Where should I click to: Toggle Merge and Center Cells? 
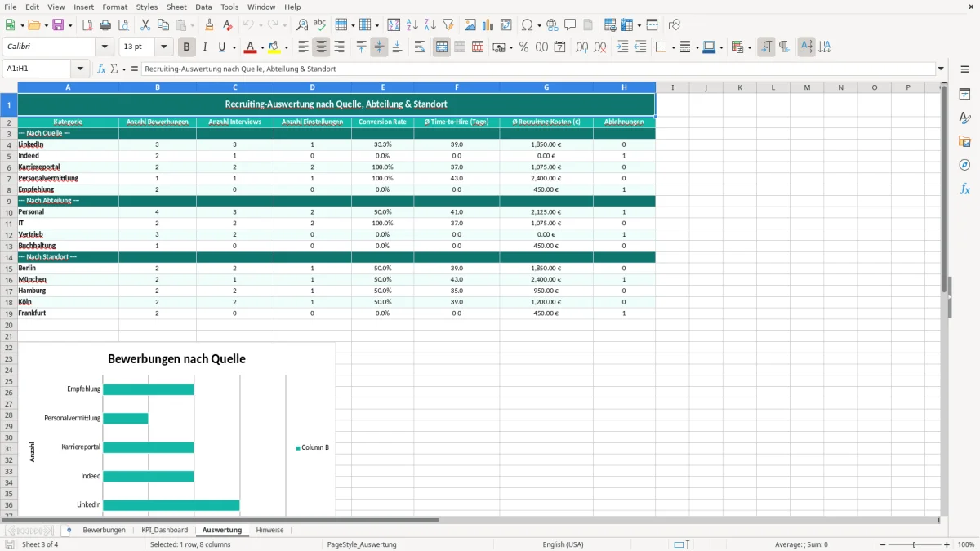(x=442, y=47)
